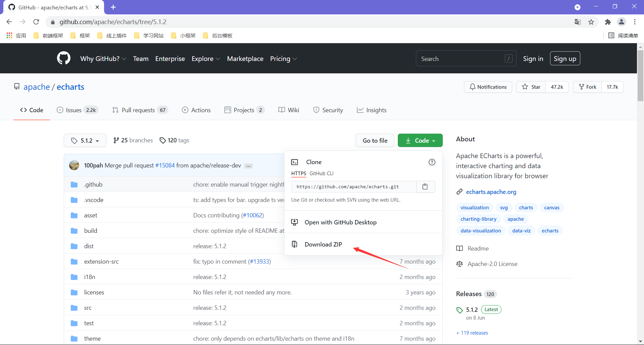Click the browser back arrow

pos(9,22)
